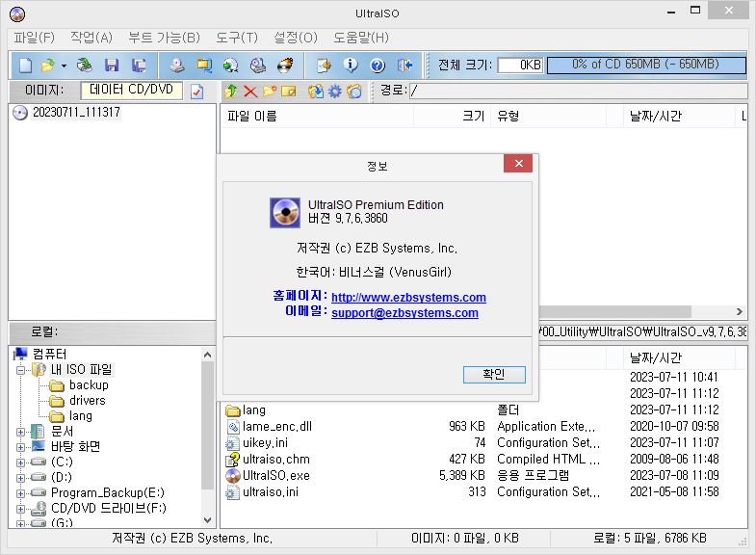
Task: Expand the 문서 tree node
Action: [21, 432]
